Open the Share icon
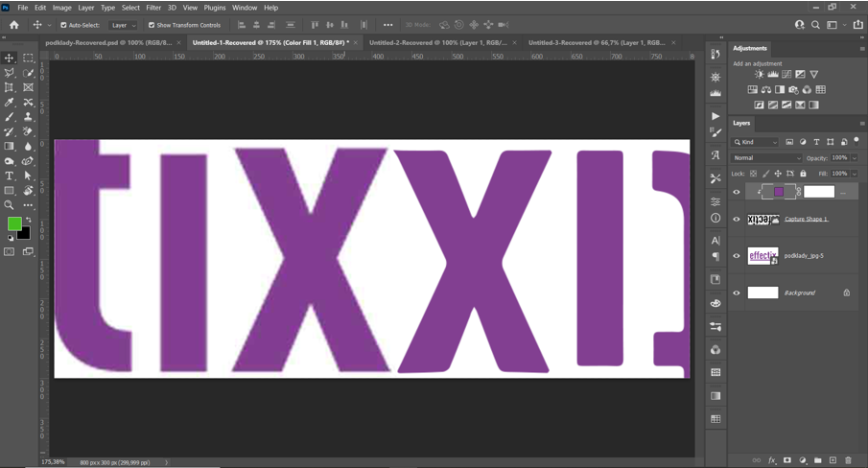868x468 pixels. 858,24
